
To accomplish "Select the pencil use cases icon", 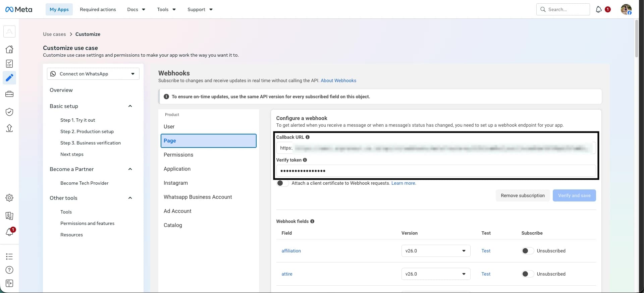I will click(9, 78).
